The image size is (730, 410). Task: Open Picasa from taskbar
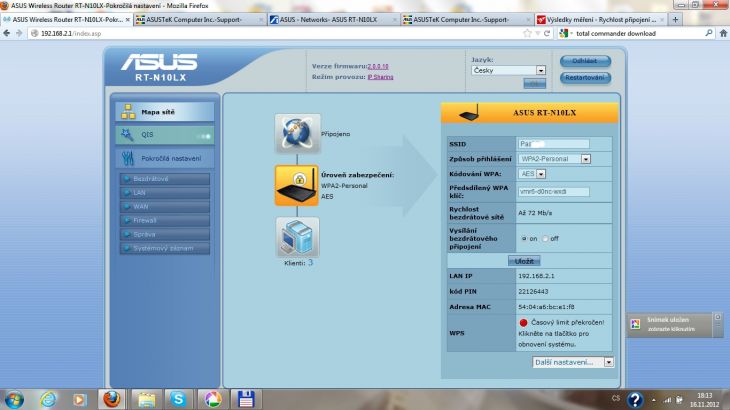212,400
